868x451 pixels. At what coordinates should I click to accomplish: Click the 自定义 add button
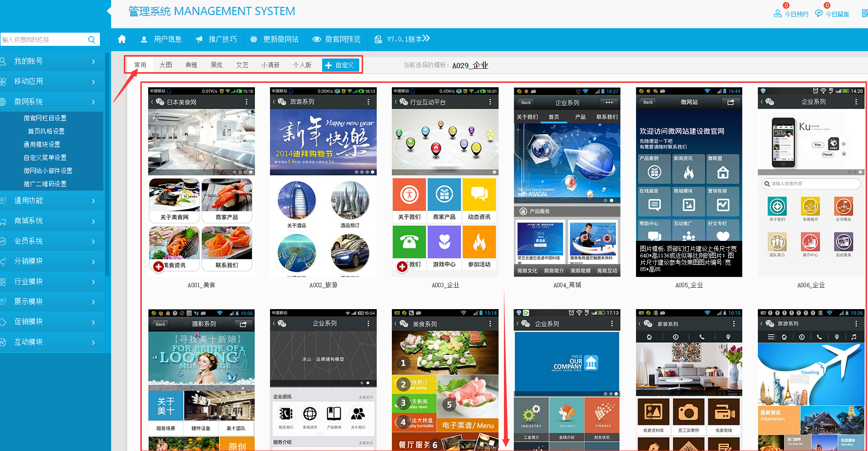click(x=340, y=65)
